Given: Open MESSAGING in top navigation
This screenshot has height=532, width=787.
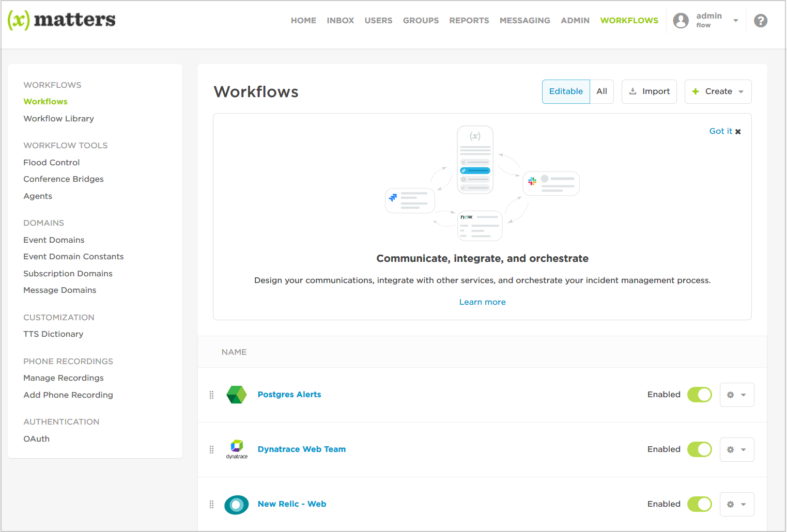Looking at the screenshot, I should click(x=525, y=21).
